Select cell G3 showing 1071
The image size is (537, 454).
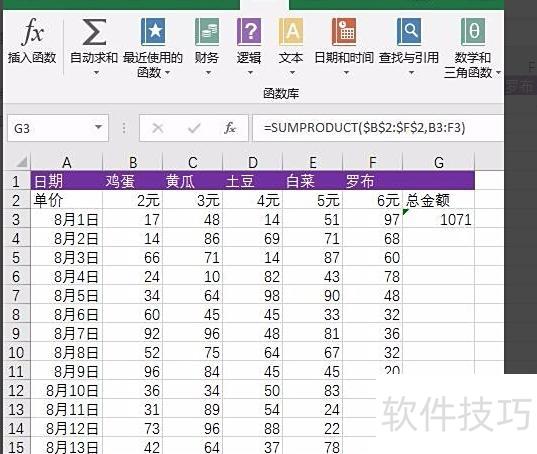click(x=439, y=219)
